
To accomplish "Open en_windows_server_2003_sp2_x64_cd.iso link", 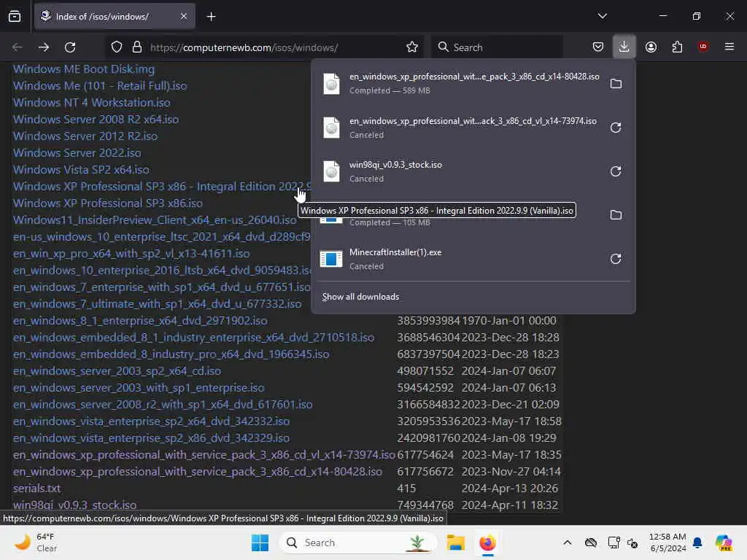I will 117,371.
